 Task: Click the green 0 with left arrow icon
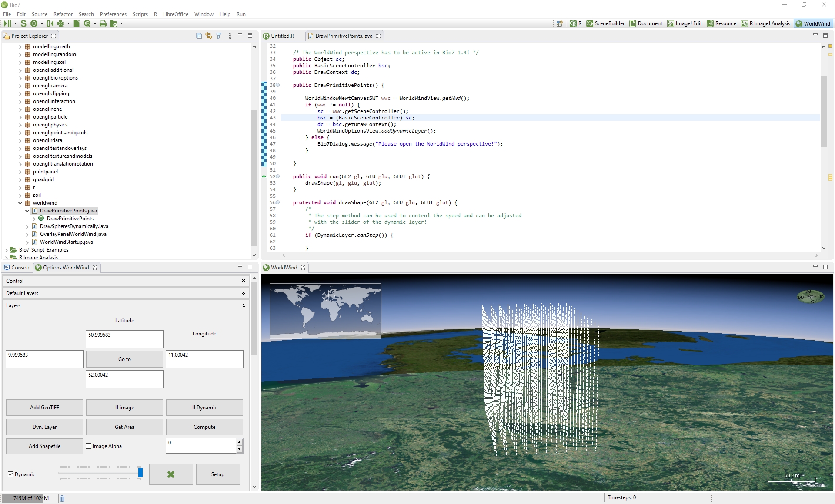[x=50, y=23]
